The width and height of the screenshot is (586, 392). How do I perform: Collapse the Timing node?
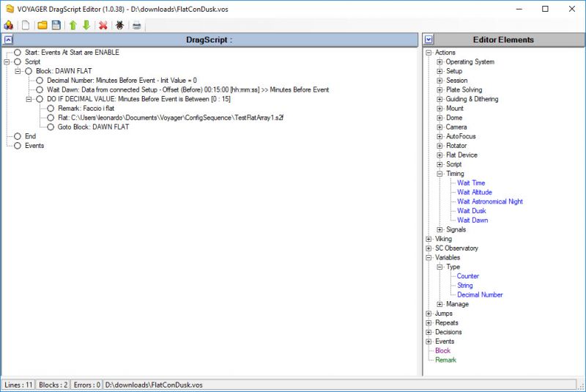(440, 174)
